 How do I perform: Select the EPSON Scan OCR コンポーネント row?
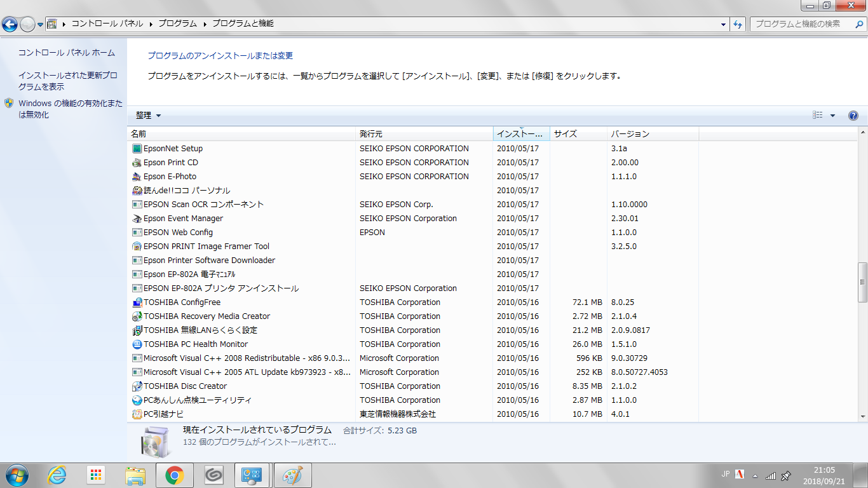(x=415, y=205)
